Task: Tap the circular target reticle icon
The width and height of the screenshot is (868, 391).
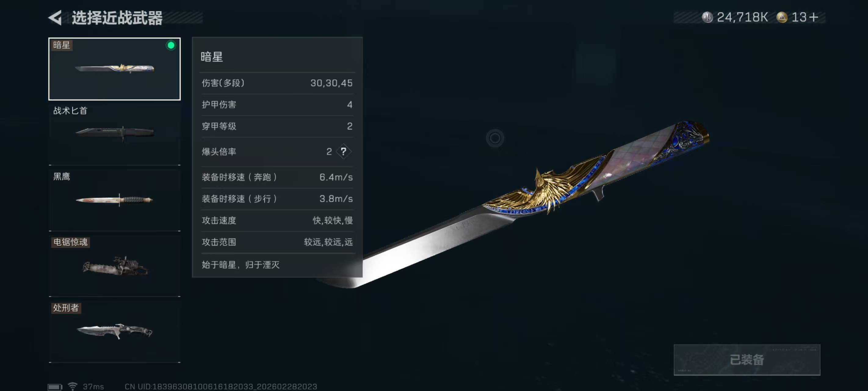Action: pos(495,138)
